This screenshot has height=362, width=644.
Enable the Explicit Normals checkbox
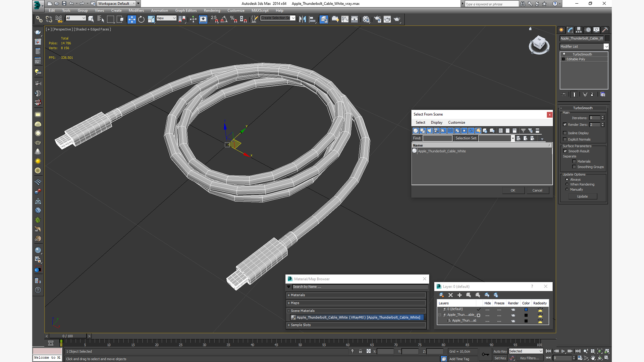[565, 139]
